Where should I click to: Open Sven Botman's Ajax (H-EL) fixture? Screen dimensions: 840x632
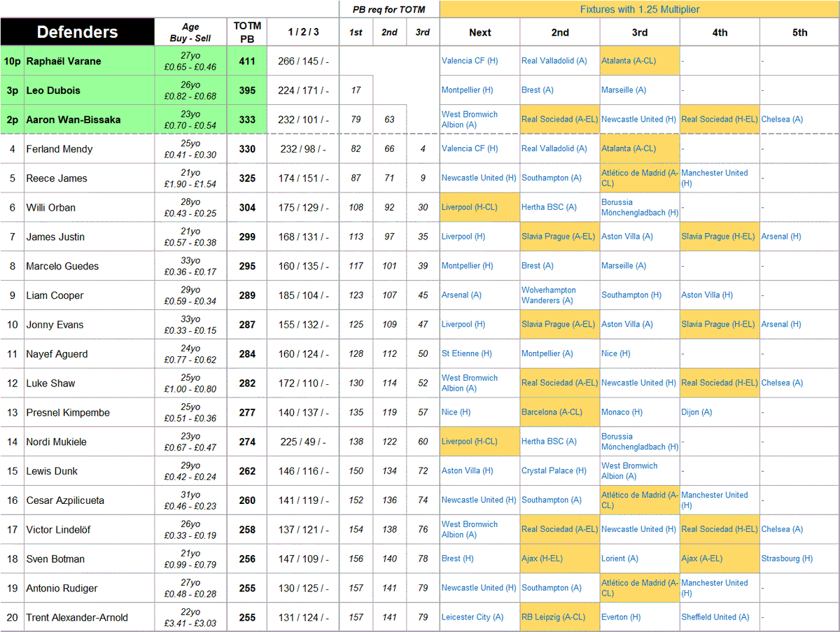click(542, 559)
